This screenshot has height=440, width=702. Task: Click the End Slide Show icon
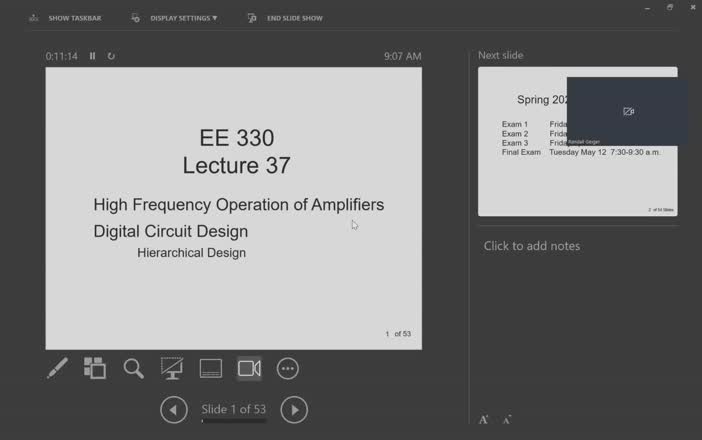[252, 18]
